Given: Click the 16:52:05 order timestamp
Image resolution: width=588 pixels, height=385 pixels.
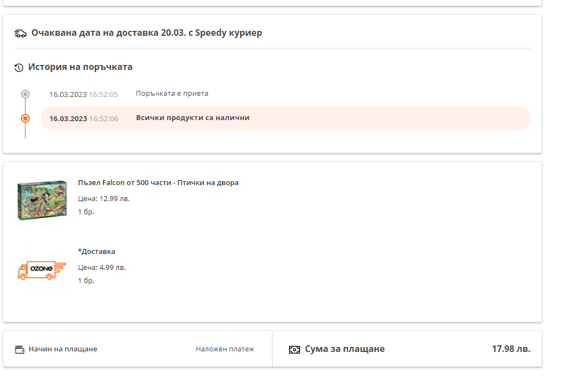Looking at the screenshot, I should coord(104,94).
